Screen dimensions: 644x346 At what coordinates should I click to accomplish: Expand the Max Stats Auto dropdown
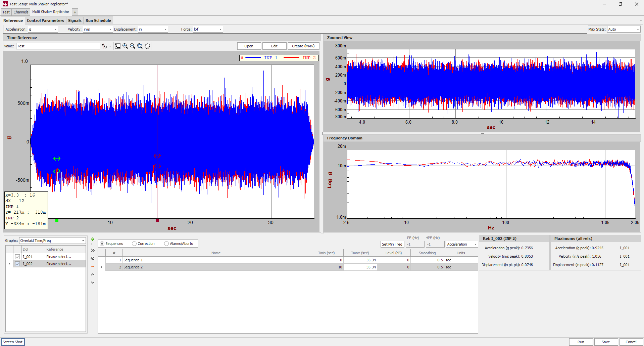coord(624,29)
